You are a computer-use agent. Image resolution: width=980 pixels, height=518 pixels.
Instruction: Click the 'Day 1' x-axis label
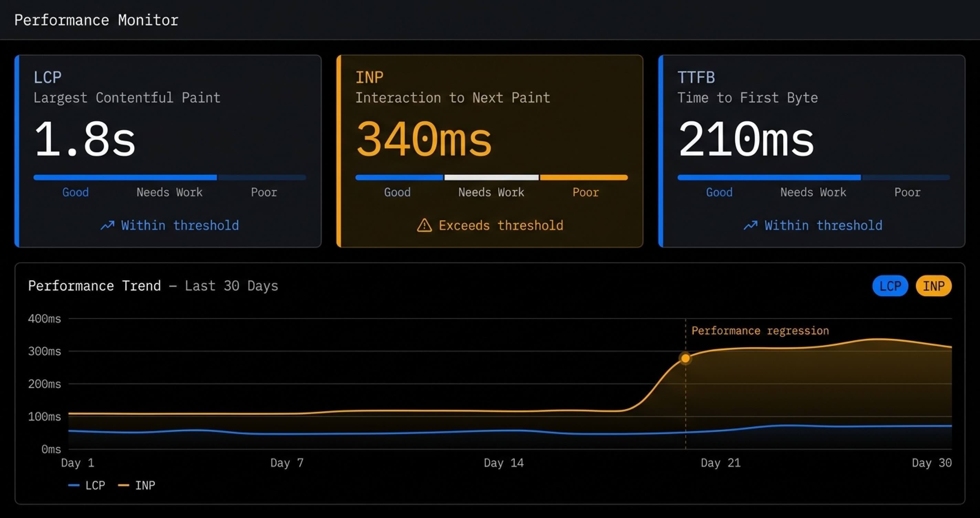pyautogui.click(x=78, y=463)
